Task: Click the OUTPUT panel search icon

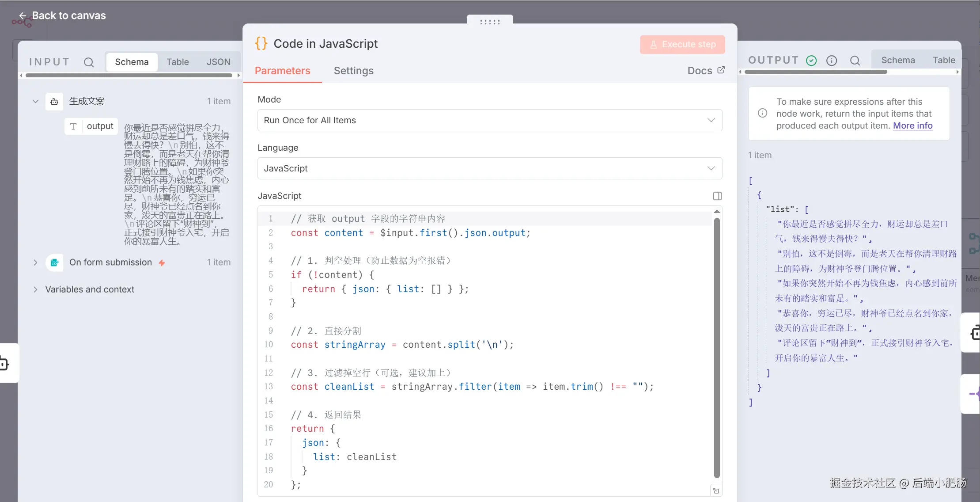Action: click(855, 61)
